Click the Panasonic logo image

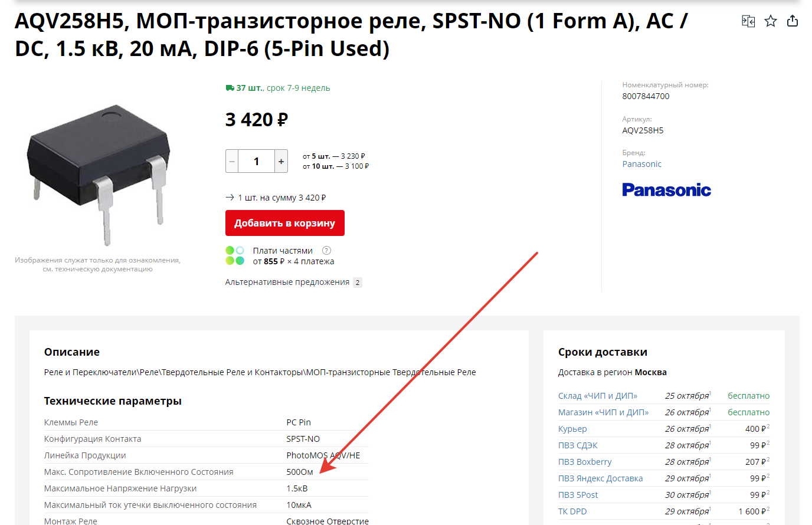[x=666, y=190]
